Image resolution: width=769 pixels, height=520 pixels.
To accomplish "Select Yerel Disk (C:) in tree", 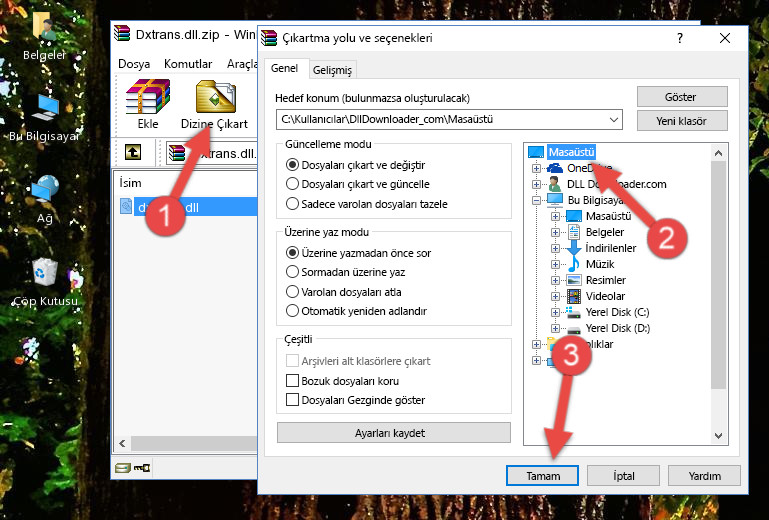I will click(x=617, y=312).
